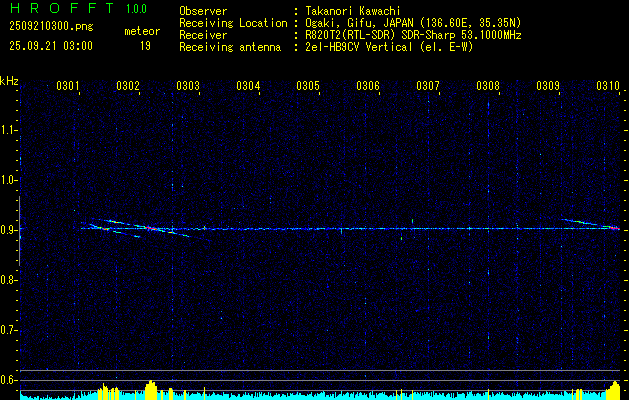The width and height of the screenshot is (629, 400).
Task: Click the 0.7 kHz frequency label
Action: coord(8,330)
